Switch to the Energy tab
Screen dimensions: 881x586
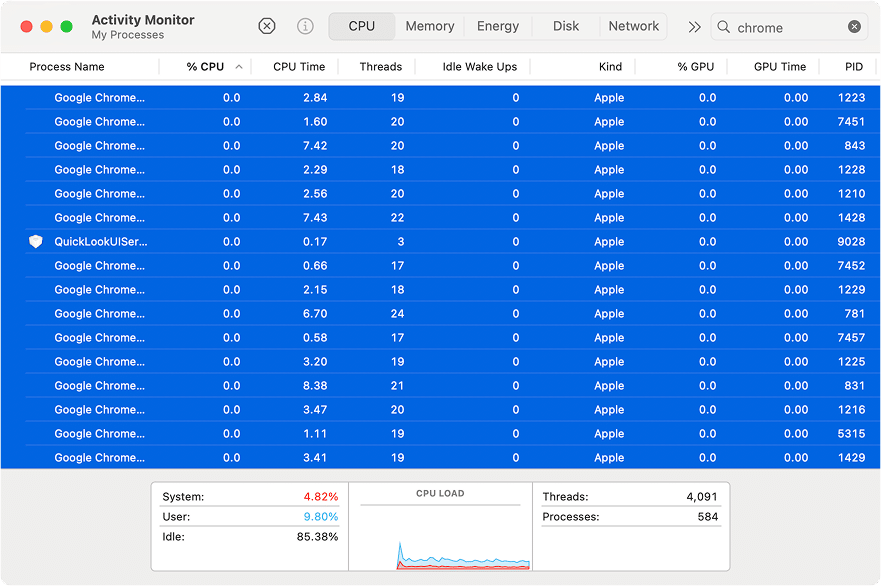(498, 26)
